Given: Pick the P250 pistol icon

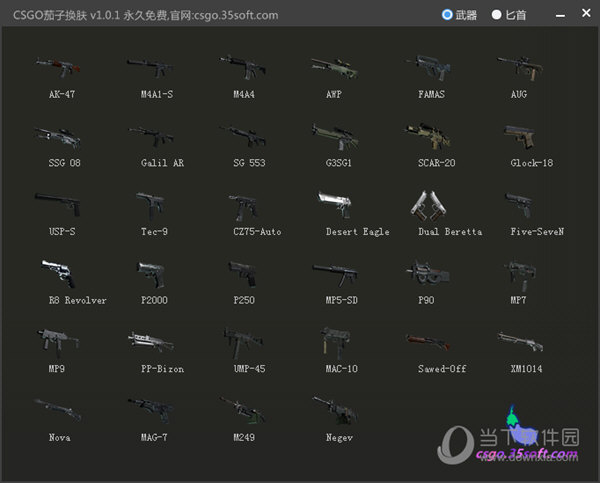Looking at the screenshot, I should [243, 273].
